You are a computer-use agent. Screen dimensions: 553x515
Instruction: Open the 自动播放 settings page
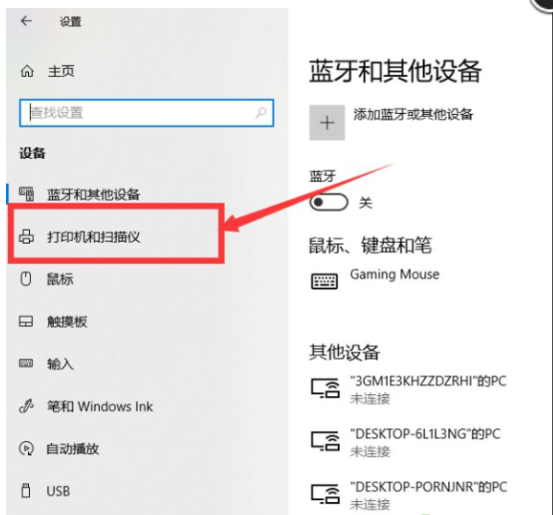click(73, 449)
